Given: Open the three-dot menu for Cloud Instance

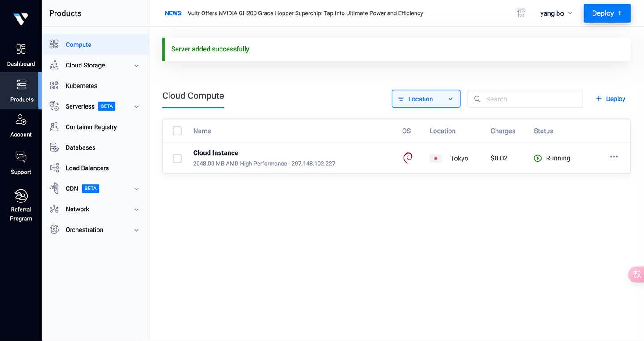Looking at the screenshot, I should point(614,156).
